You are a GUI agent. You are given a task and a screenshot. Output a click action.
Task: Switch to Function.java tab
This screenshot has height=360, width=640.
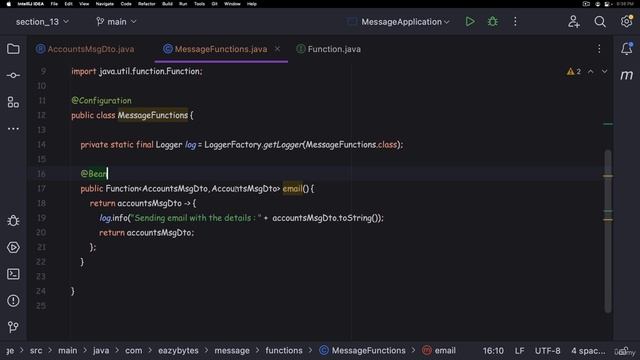click(329, 49)
